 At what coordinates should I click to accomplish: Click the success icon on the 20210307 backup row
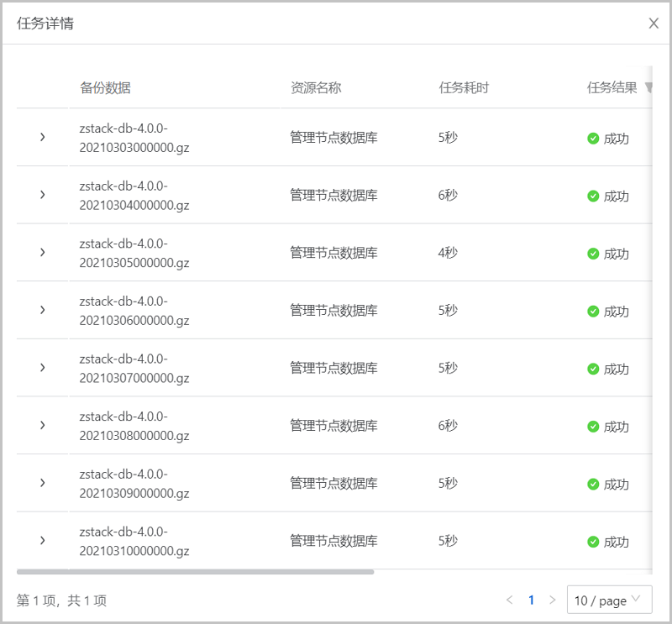coord(592,368)
